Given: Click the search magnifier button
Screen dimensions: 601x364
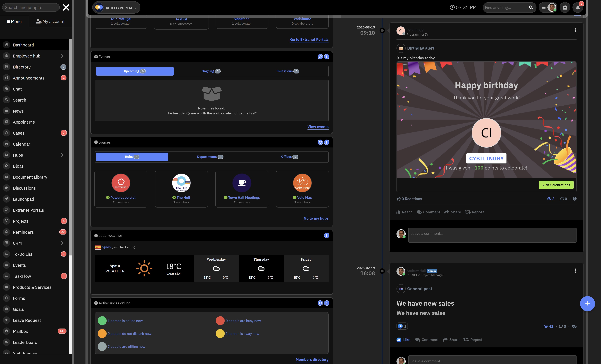Looking at the screenshot, I should 531,8.
